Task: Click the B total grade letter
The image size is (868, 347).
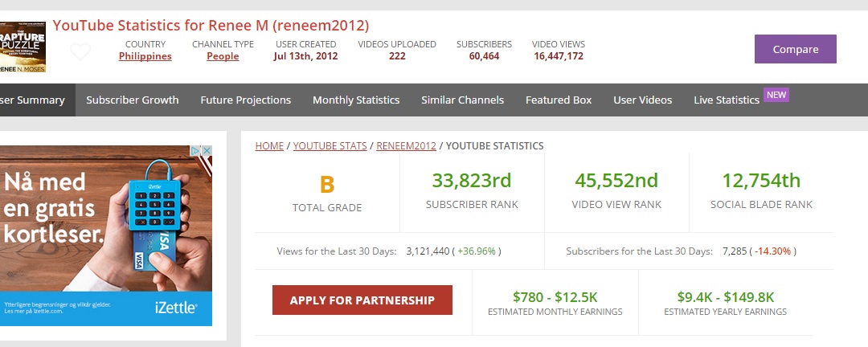Action: point(327,184)
